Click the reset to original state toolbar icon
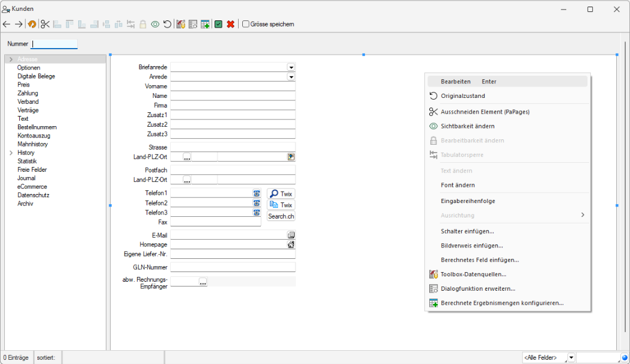Image resolution: width=630 pixels, height=364 pixels. coord(167,24)
